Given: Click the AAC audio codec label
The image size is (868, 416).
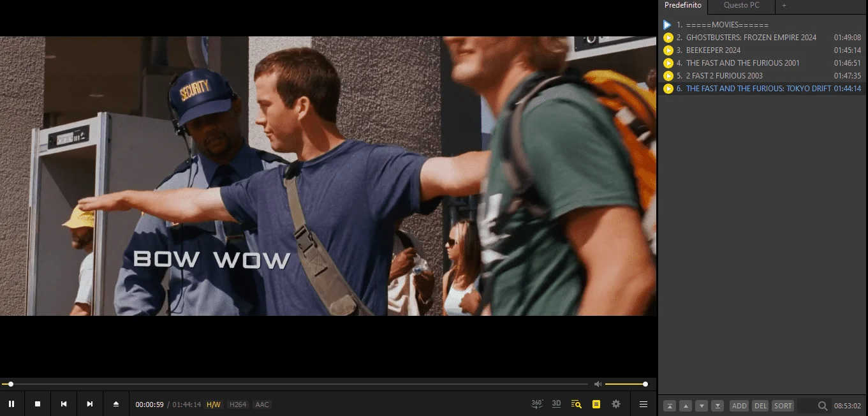Looking at the screenshot, I should (262, 405).
